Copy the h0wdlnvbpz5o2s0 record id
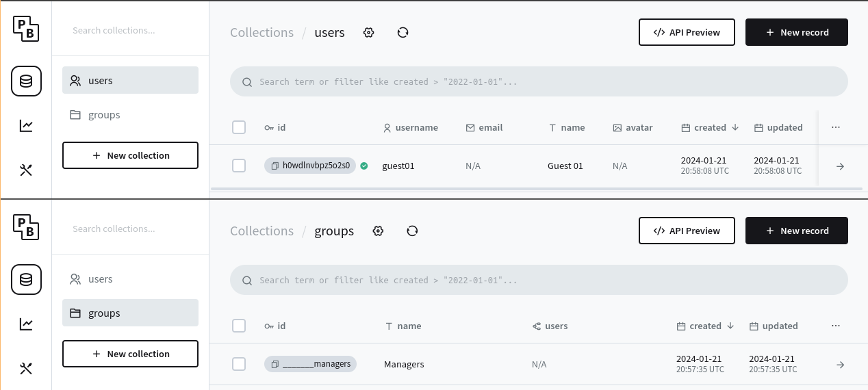The height and width of the screenshot is (390, 868). click(275, 166)
